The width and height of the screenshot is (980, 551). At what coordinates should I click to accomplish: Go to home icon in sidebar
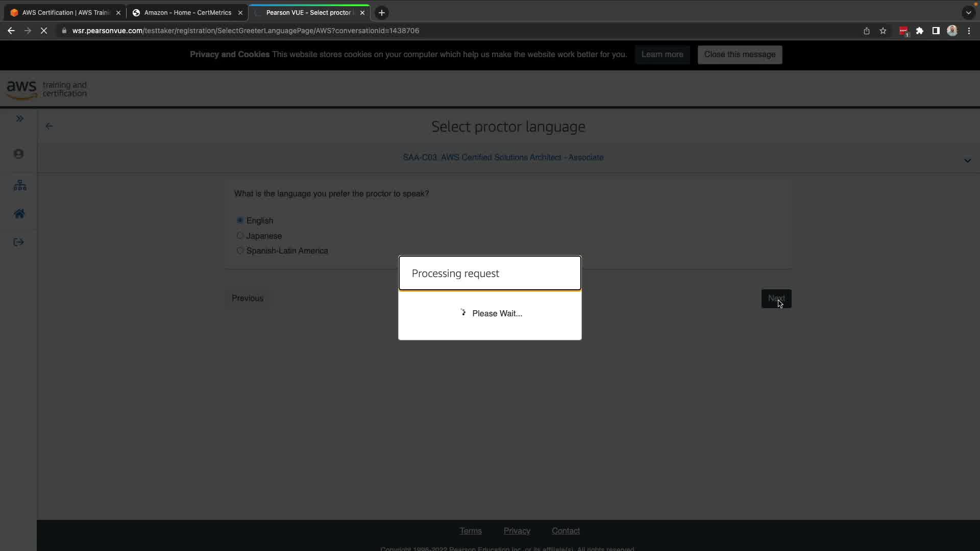(x=19, y=214)
